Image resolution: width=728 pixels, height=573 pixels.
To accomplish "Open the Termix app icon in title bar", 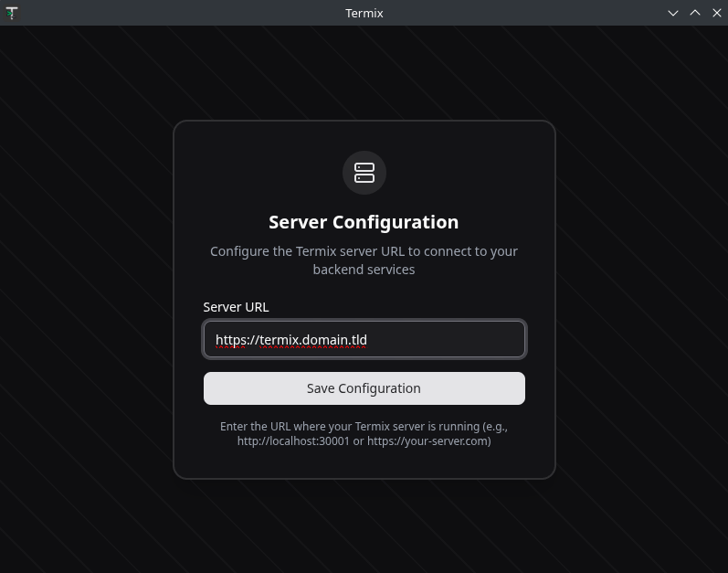I will [12, 13].
